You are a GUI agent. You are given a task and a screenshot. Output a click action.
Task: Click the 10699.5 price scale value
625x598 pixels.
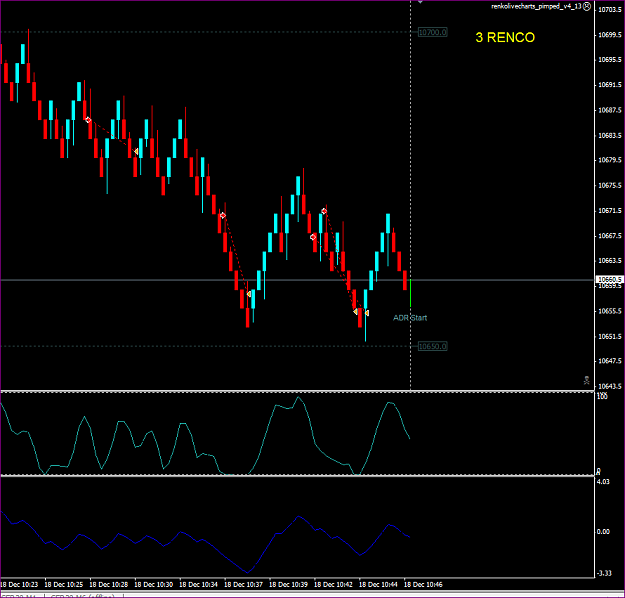610,35
